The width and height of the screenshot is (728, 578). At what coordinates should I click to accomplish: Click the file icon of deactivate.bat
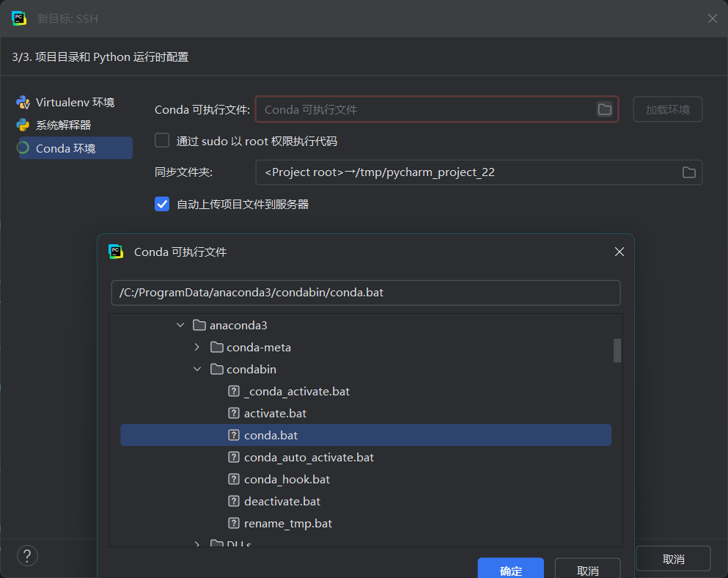pos(234,501)
